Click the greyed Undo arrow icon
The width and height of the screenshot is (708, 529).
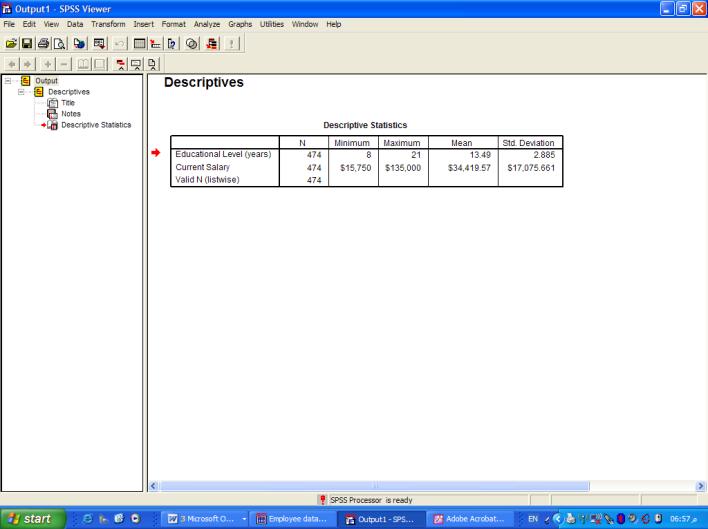pyautogui.click(x=119, y=43)
